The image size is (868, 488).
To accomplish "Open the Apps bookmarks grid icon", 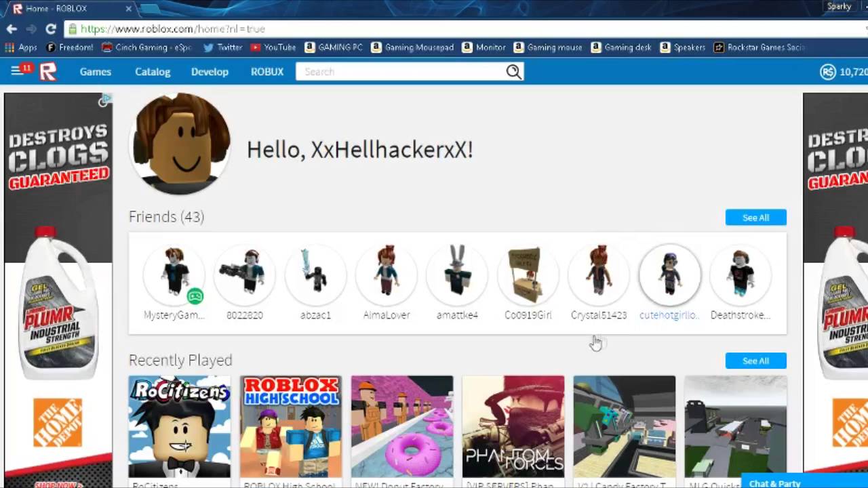I will pos(9,47).
